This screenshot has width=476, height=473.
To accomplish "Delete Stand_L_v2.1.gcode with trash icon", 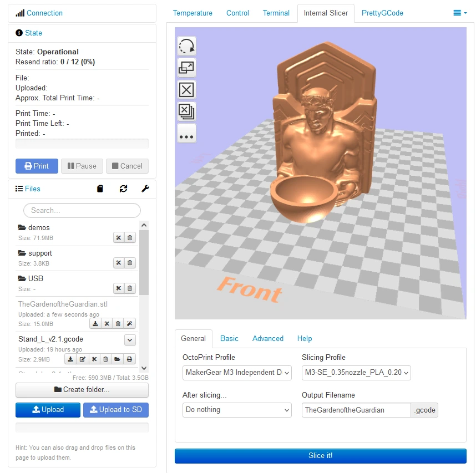I will tap(105, 359).
